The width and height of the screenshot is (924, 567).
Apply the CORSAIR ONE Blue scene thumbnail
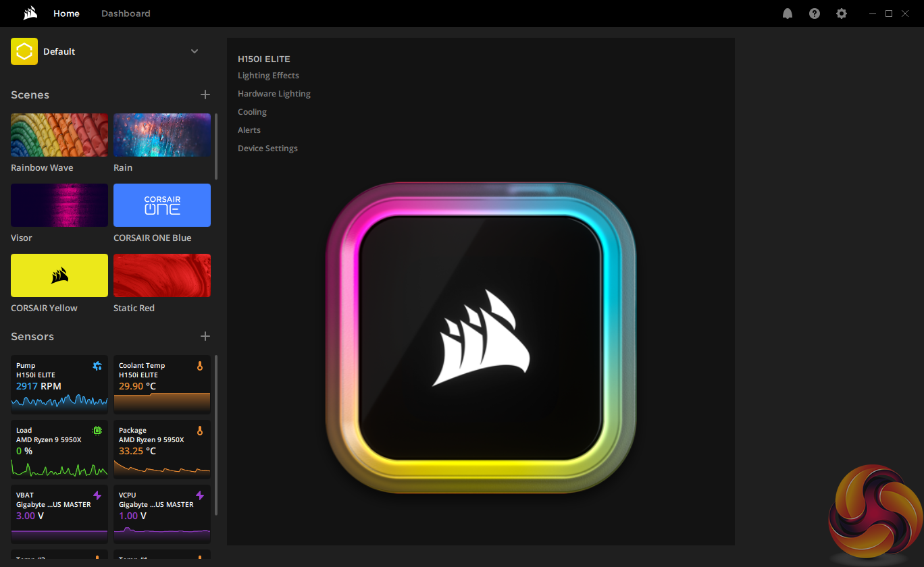[x=162, y=205]
